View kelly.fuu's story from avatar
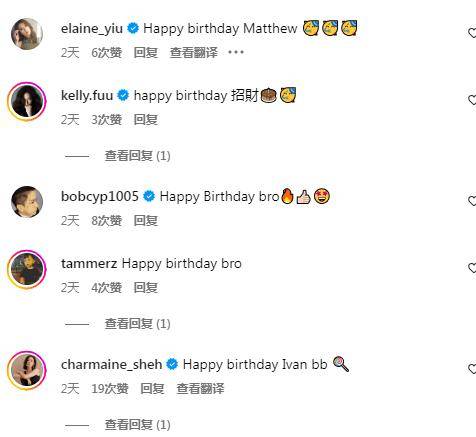Image resolution: width=476 pixels, height=437 pixels. click(27, 101)
